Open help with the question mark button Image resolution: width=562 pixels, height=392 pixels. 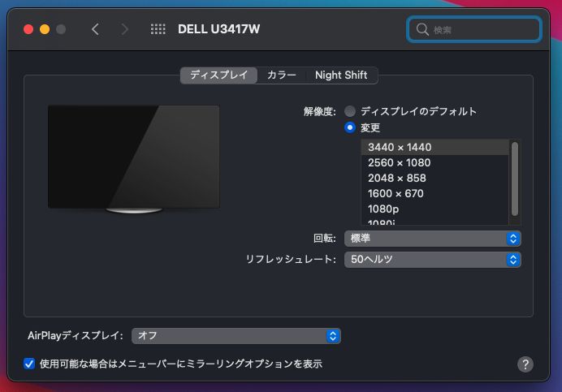tap(525, 364)
